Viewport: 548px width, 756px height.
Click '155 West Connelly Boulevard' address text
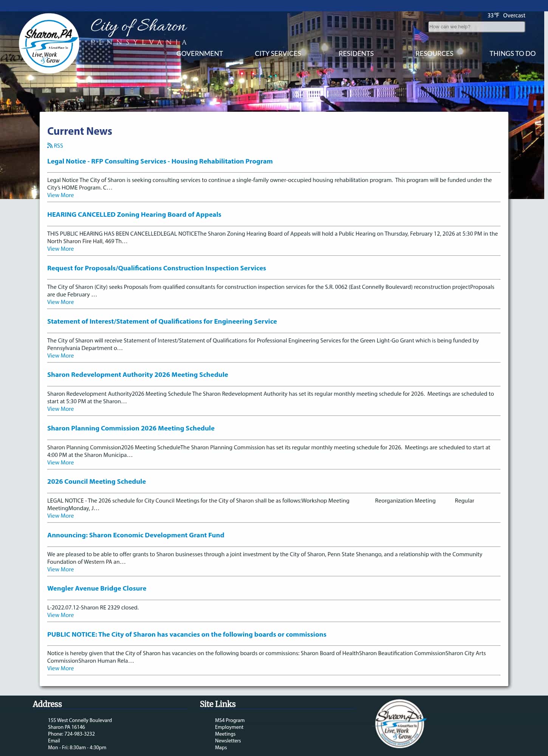click(80, 720)
